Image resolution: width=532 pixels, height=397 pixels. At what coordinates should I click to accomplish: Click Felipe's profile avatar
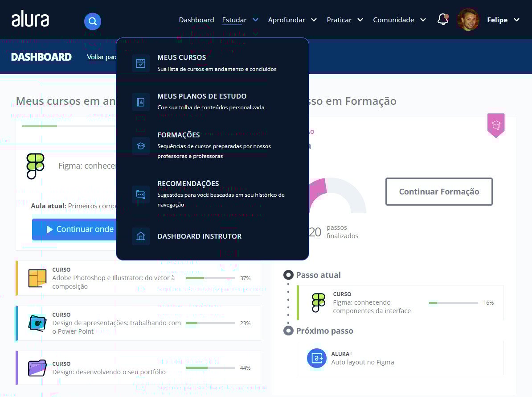click(468, 20)
